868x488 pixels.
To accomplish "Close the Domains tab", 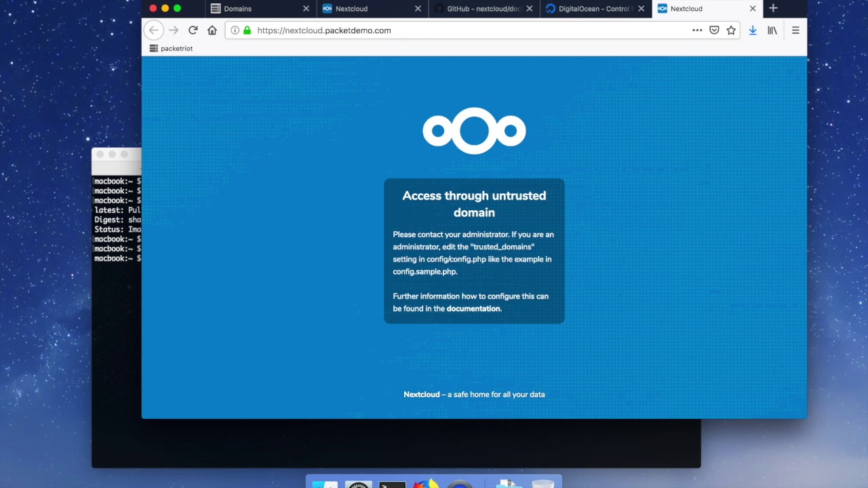I will point(306,9).
